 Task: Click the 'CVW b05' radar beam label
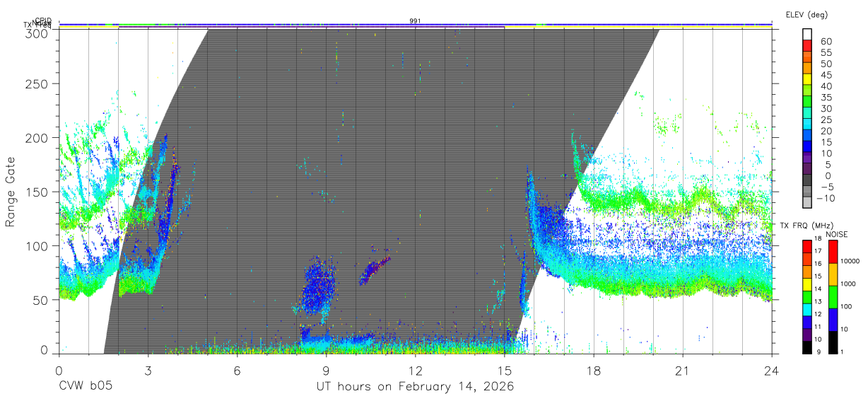85,387
